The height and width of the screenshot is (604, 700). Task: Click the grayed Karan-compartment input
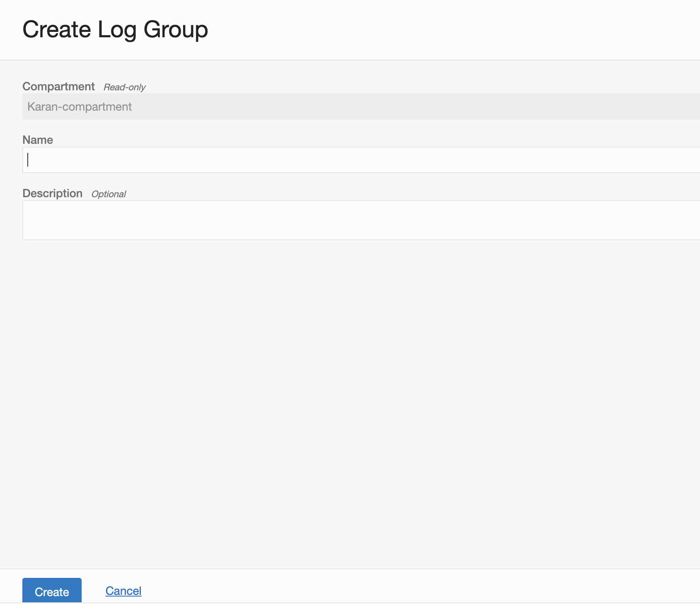tap(249, 106)
